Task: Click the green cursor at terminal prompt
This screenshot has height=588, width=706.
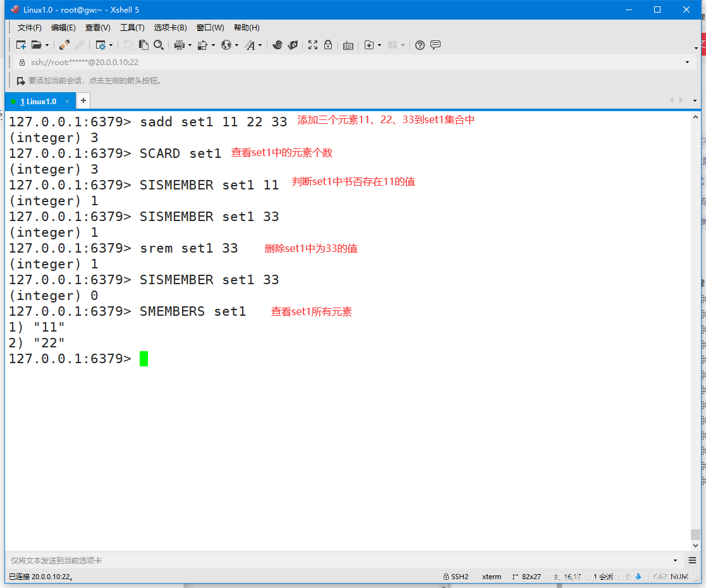Action: 143,359
